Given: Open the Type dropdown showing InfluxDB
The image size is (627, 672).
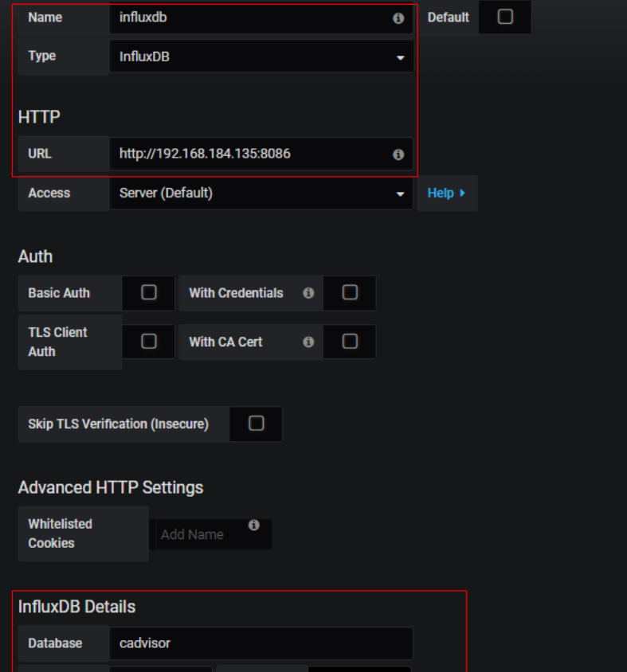Looking at the screenshot, I should [x=261, y=57].
